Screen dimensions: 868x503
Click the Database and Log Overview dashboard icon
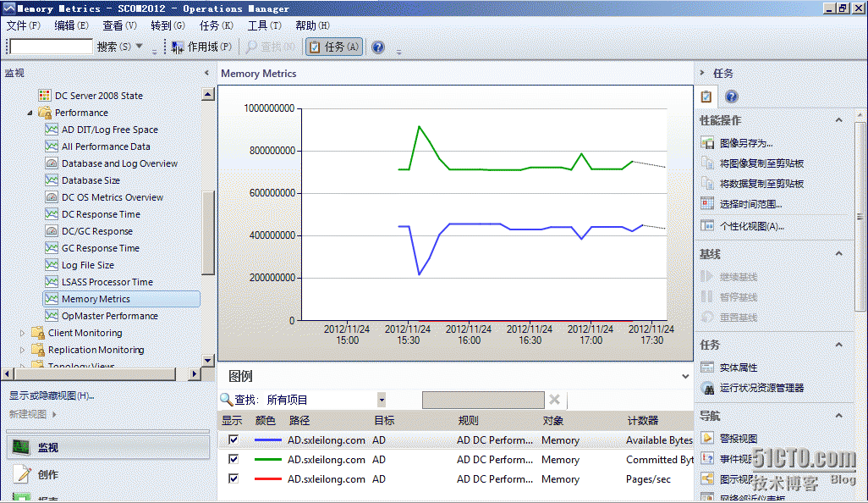(52, 163)
